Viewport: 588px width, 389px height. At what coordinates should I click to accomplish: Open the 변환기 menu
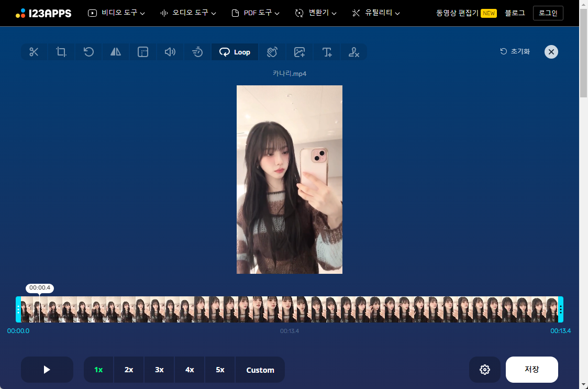click(x=315, y=13)
